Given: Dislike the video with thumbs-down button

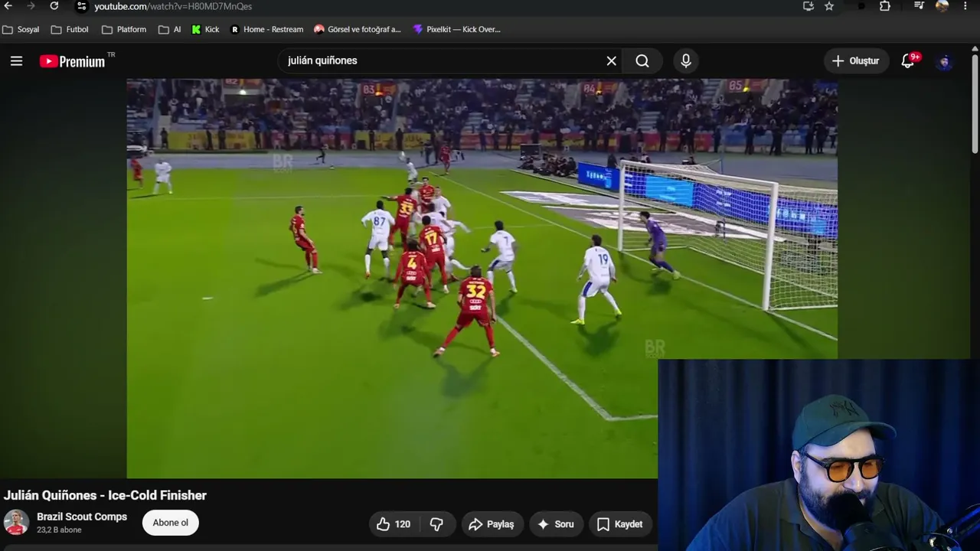Looking at the screenshot, I should 437,524.
